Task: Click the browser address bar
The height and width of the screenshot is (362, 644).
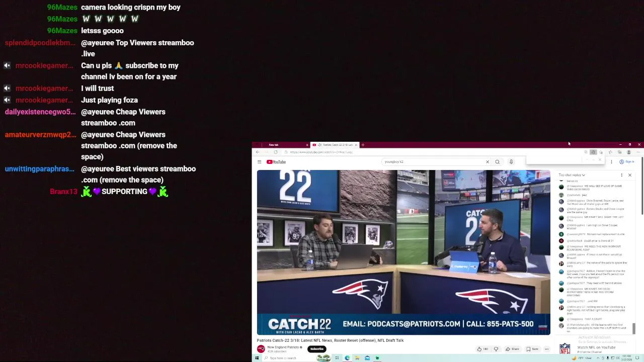Action: [x=433, y=152]
